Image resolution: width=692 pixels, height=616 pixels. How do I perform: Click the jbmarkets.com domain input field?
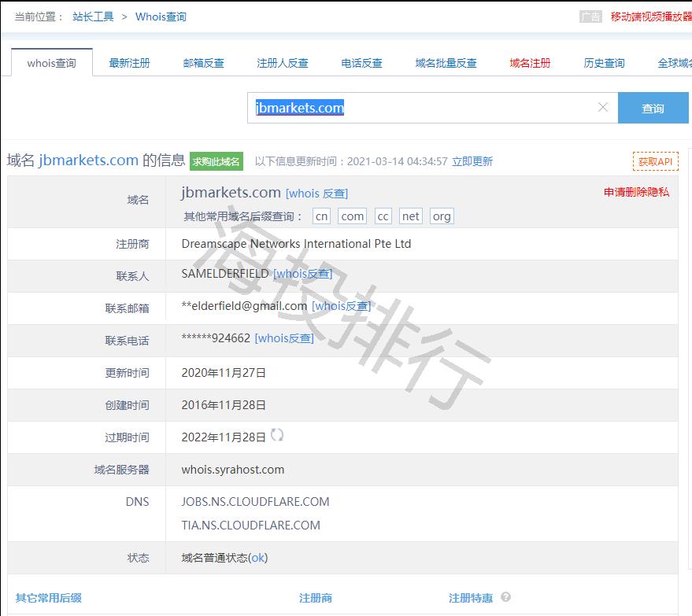point(425,108)
